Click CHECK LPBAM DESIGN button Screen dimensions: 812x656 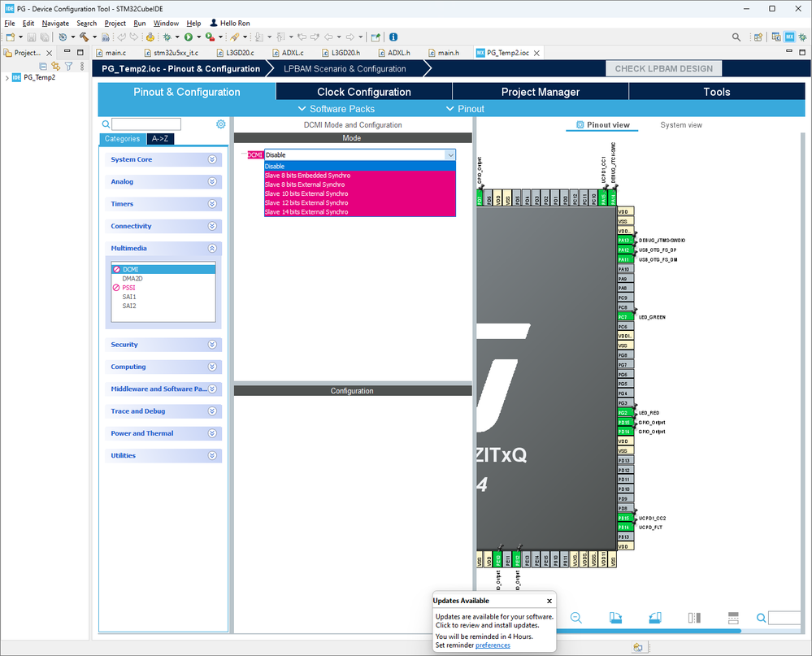click(663, 68)
